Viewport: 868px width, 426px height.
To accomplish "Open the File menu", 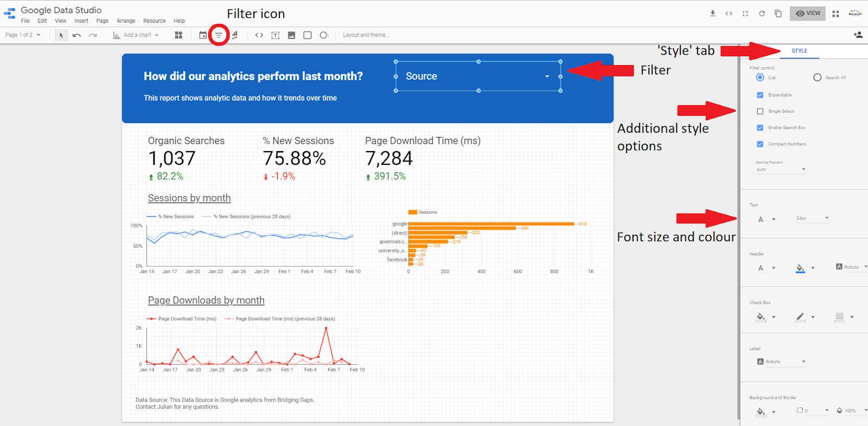I will point(25,21).
